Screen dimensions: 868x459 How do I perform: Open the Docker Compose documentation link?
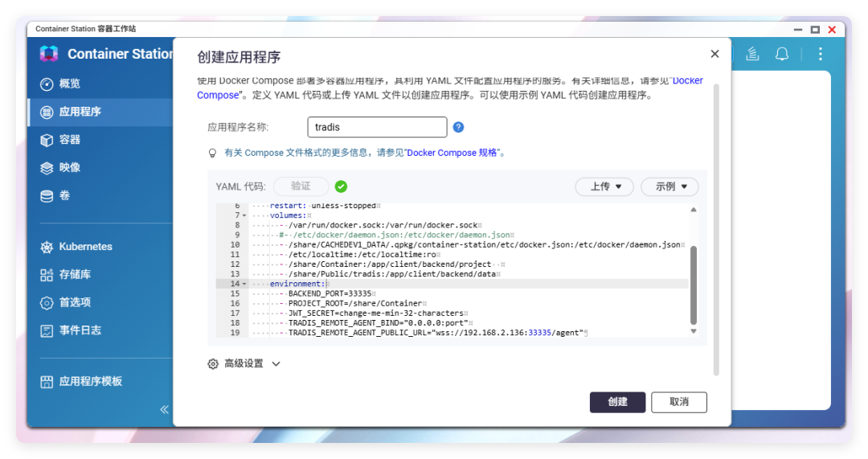coord(687,81)
